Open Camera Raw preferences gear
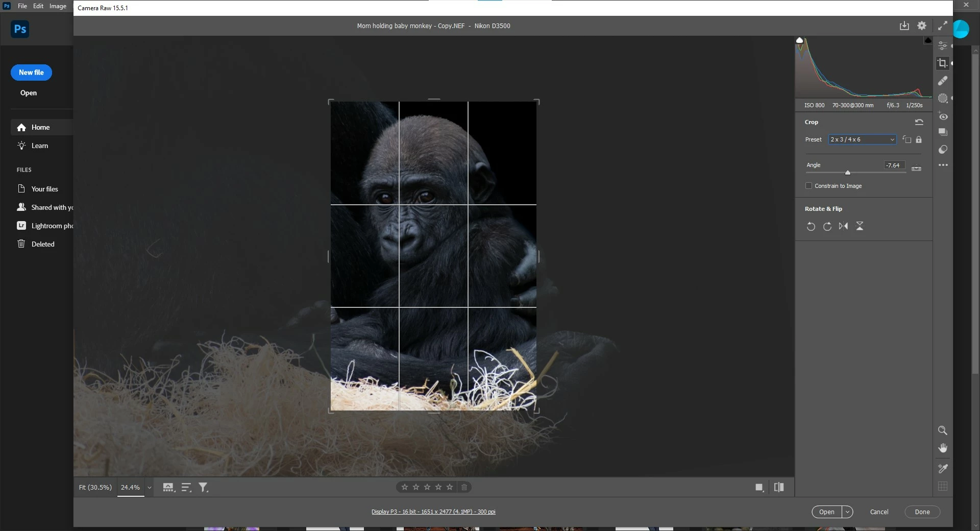This screenshot has height=531, width=980. (x=922, y=26)
